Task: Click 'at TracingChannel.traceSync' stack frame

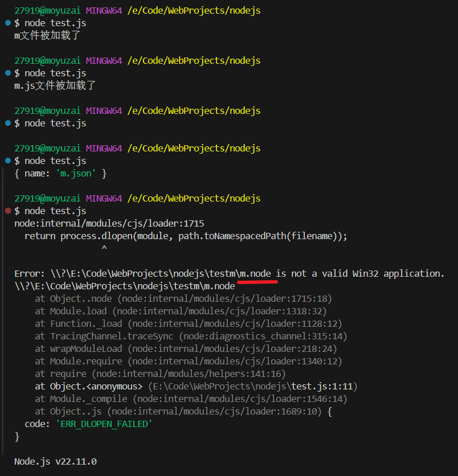Action: click(191, 336)
